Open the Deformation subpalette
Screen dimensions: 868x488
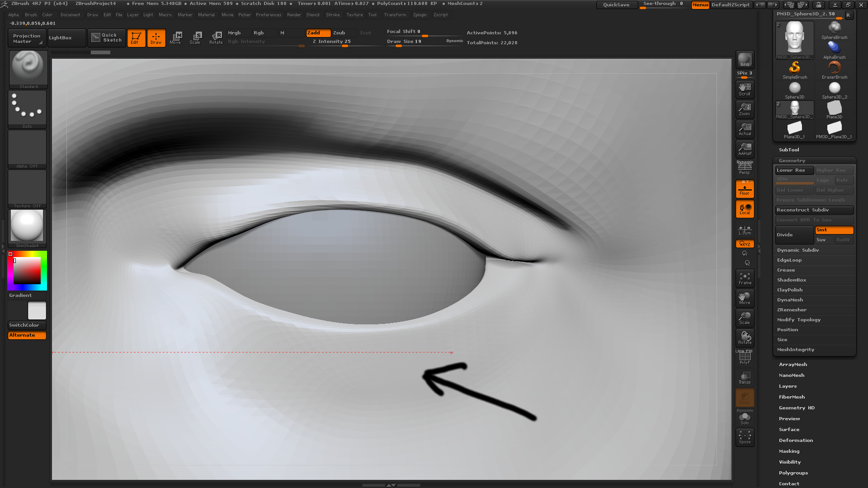[x=796, y=440]
